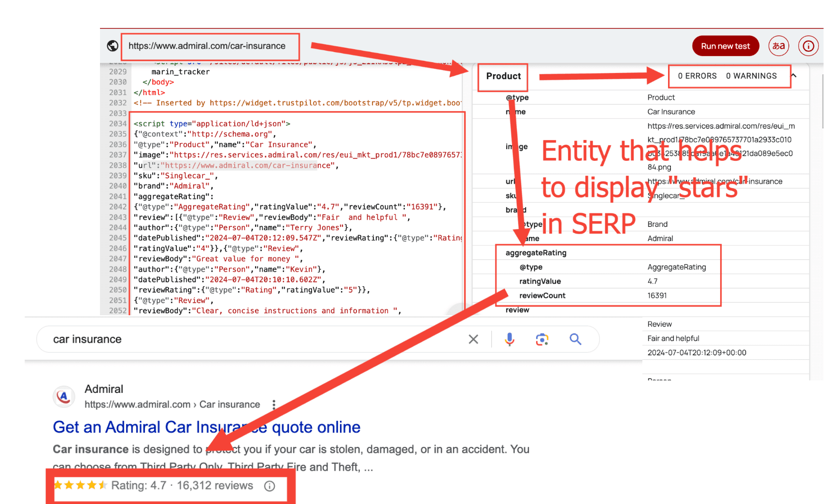Click the "brand":"Admiral" code line

tap(174, 186)
